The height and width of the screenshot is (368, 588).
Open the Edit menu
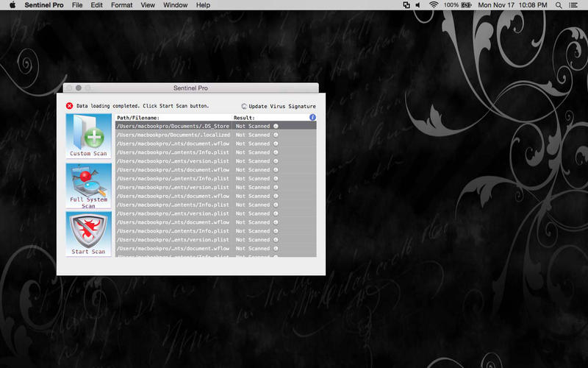tap(96, 5)
